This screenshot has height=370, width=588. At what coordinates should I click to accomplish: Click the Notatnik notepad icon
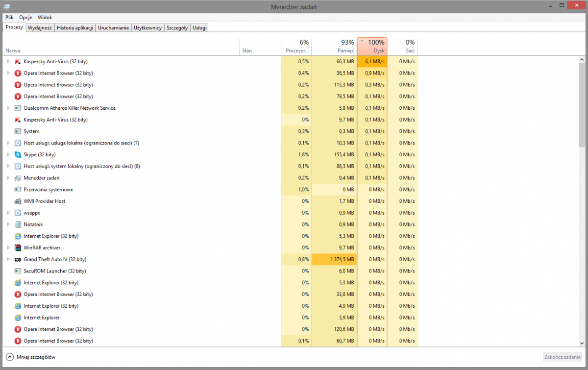tap(18, 224)
